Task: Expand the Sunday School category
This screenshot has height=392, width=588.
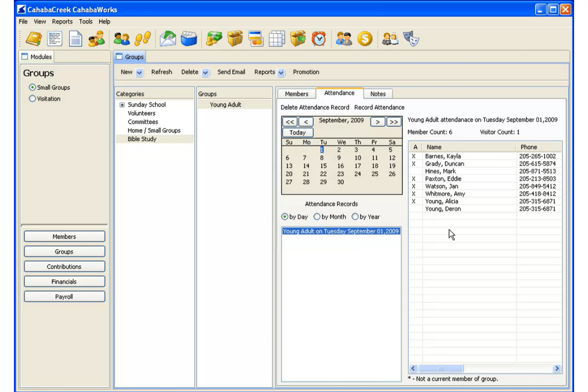Action: pyautogui.click(x=122, y=105)
